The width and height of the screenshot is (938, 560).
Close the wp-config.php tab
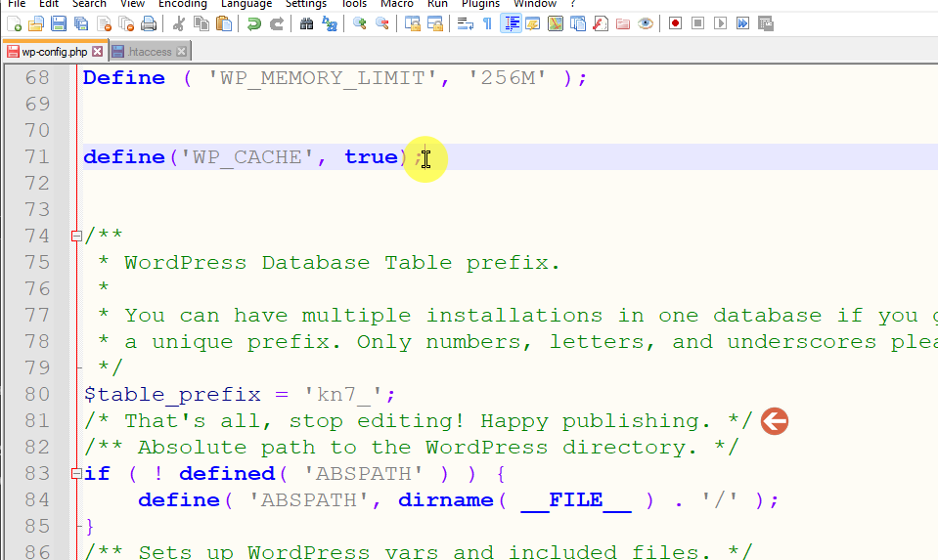(97, 52)
